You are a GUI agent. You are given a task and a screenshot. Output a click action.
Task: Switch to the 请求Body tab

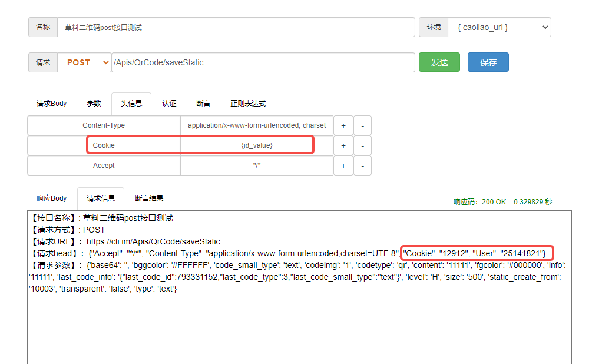coord(51,104)
